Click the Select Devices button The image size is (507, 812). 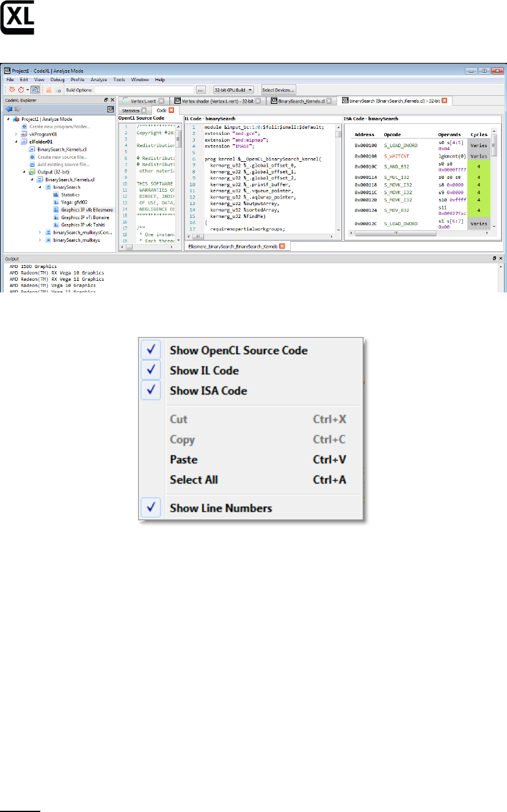(279, 90)
